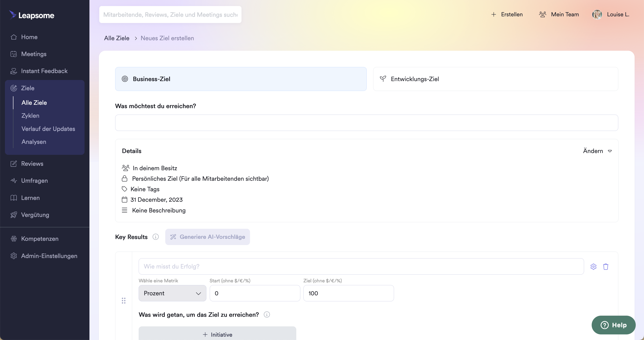Go to Admin-Einstellungen in the sidebar
644x340 pixels.
[49, 256]
